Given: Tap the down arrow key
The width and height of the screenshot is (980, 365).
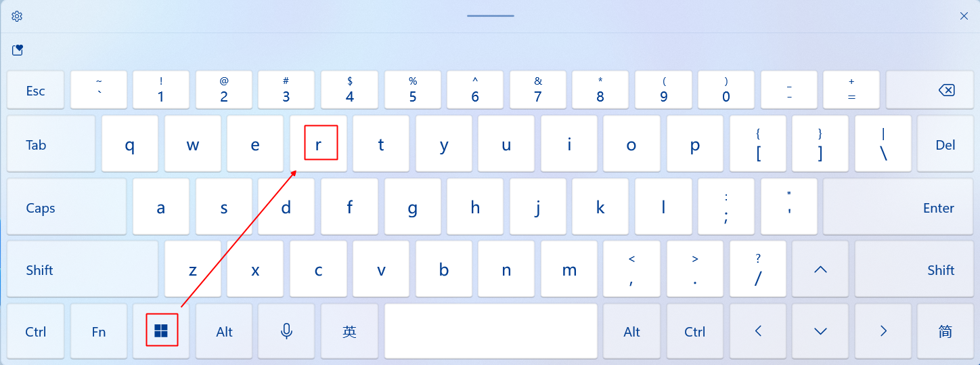Looking at the screenshot, I should [x=820, y=331].
